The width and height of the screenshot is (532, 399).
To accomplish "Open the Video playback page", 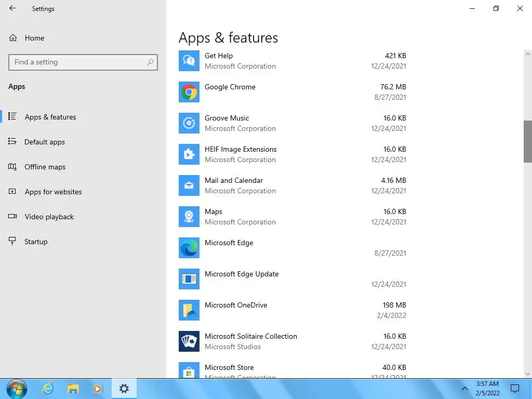I will click(x=49, y=217).
